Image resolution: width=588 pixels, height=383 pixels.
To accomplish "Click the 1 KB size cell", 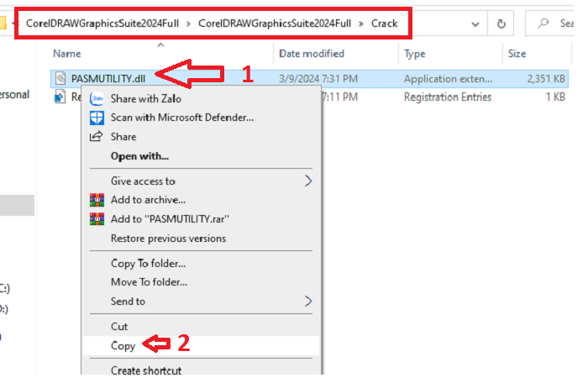I will pyautogui.click(x=555, y=97).
